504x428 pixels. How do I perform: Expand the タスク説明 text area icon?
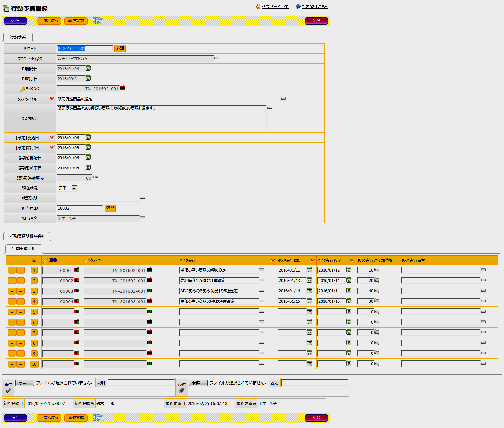tap(269, 107)
